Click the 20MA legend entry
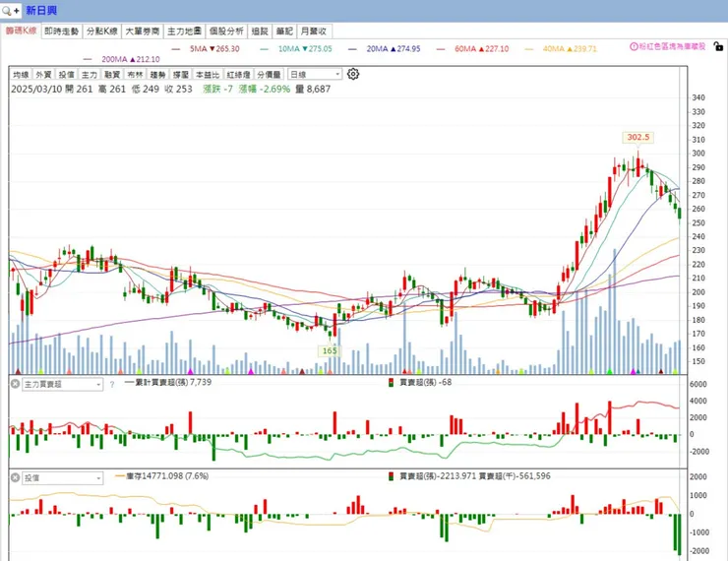Image resolution: width=728 pixels, height=561 pixels. coord(385,49)
